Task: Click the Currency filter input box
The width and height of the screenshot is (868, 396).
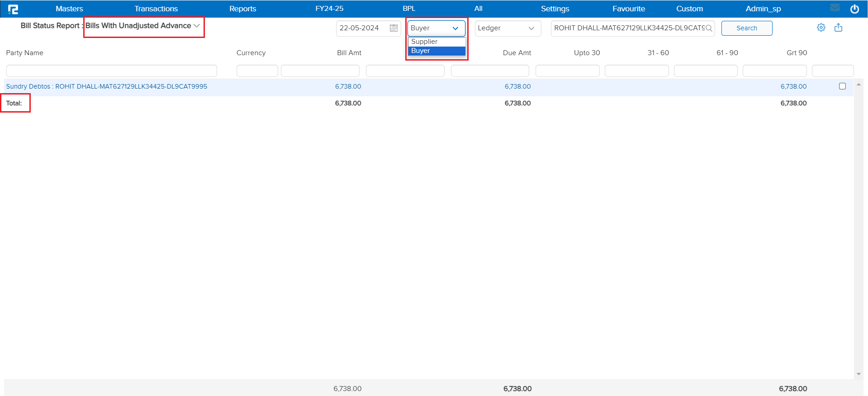Action: 257,71
